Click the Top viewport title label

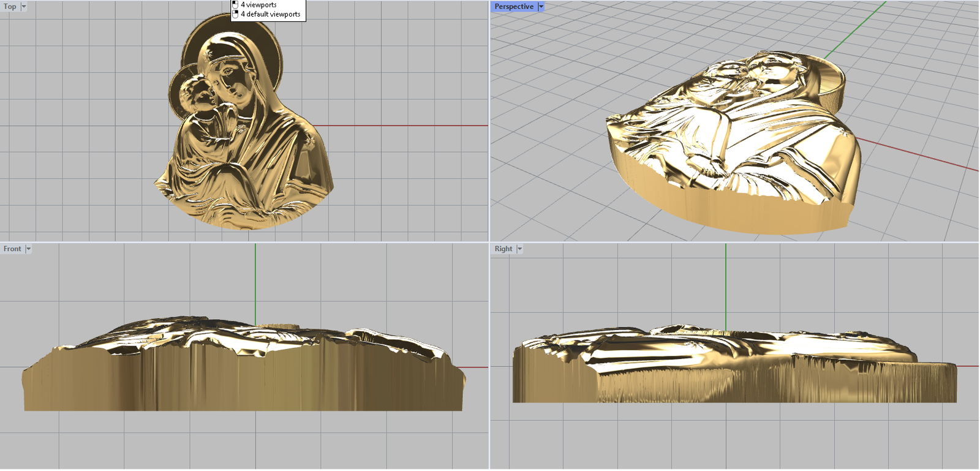click(x=10, y=7)
